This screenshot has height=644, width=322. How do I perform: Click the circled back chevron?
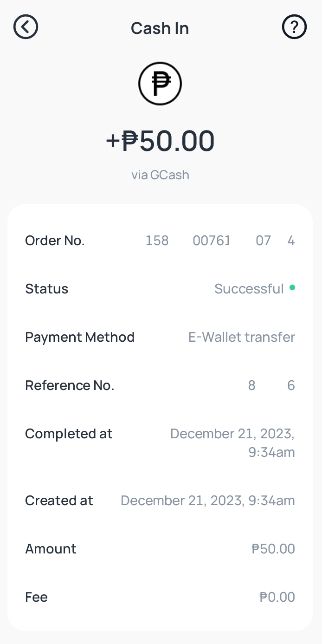tap(26, 27)
